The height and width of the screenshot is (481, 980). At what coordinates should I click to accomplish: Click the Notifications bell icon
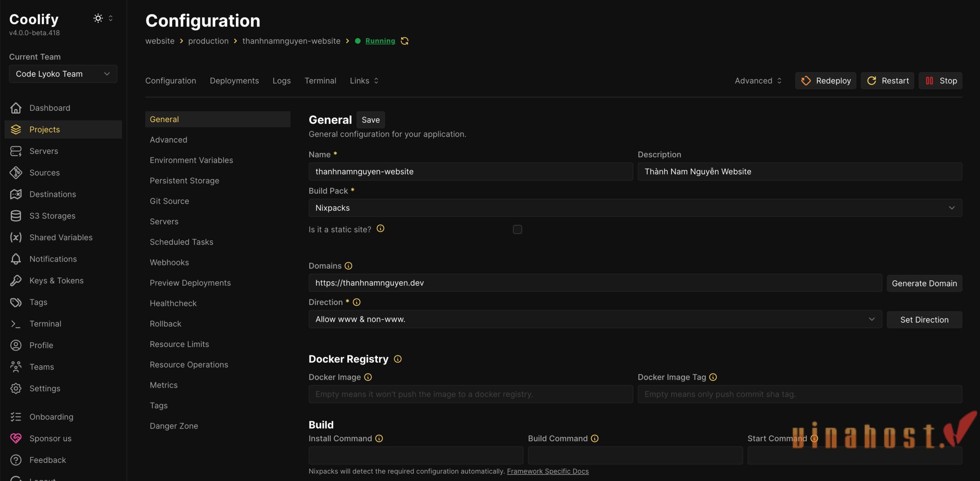16,259
